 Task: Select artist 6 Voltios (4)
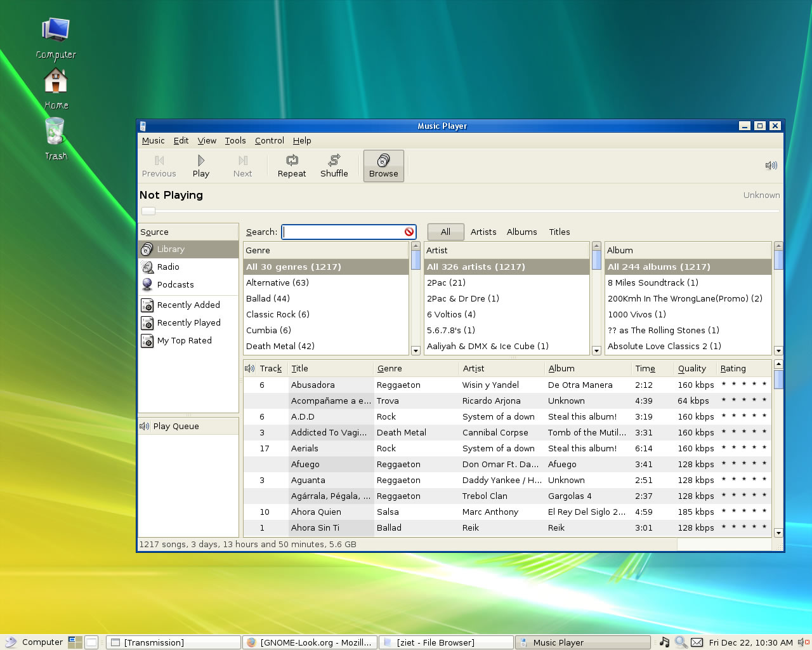507,314
